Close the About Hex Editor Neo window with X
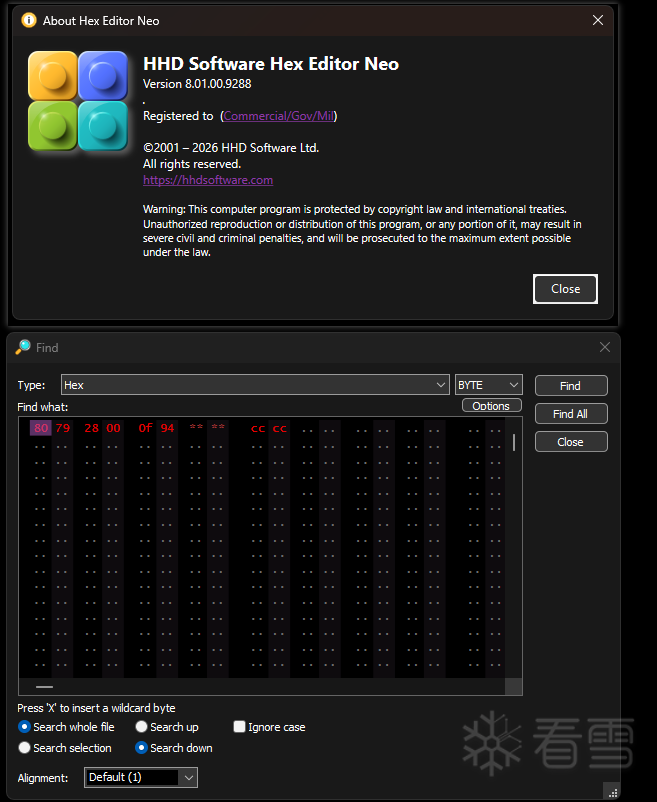Image resolution: width=657 pixels, height=802 pixels. [x=598, y=20]
